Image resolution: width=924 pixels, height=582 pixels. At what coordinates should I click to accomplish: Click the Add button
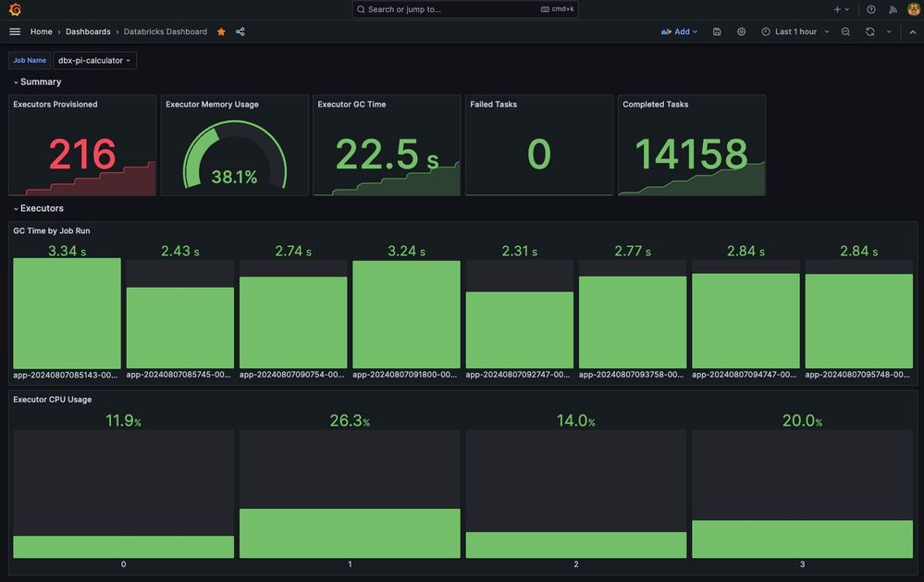(x=680, y=31)
